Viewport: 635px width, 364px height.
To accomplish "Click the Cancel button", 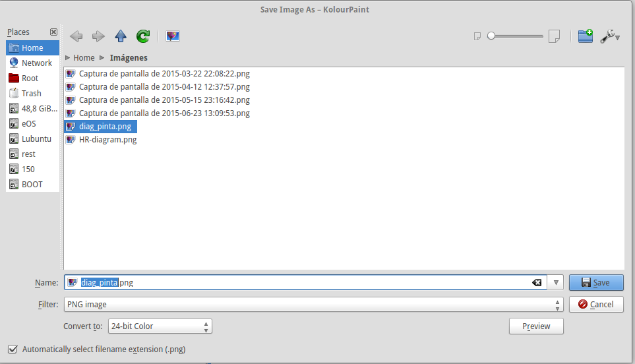I will [x=596, y=305].
